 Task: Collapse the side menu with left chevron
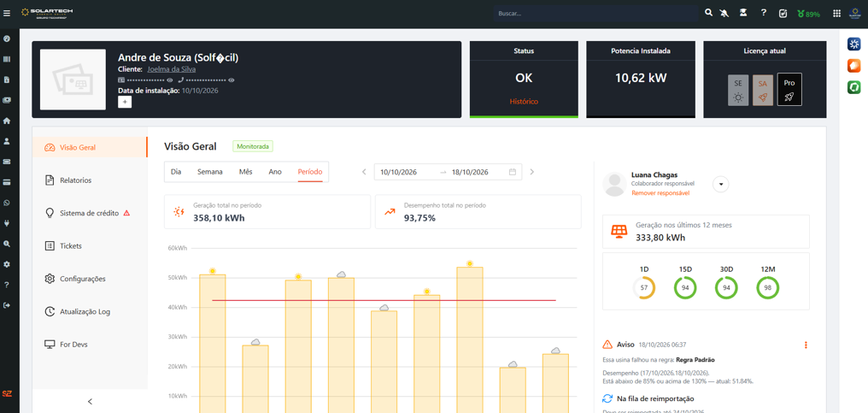point(90,401)
